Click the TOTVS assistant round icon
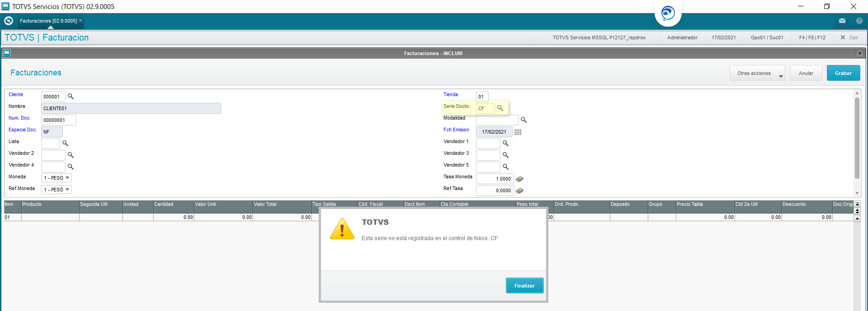The height and width of the screenshot is (311, 868). pyautogui.click(x=668, y=13)
